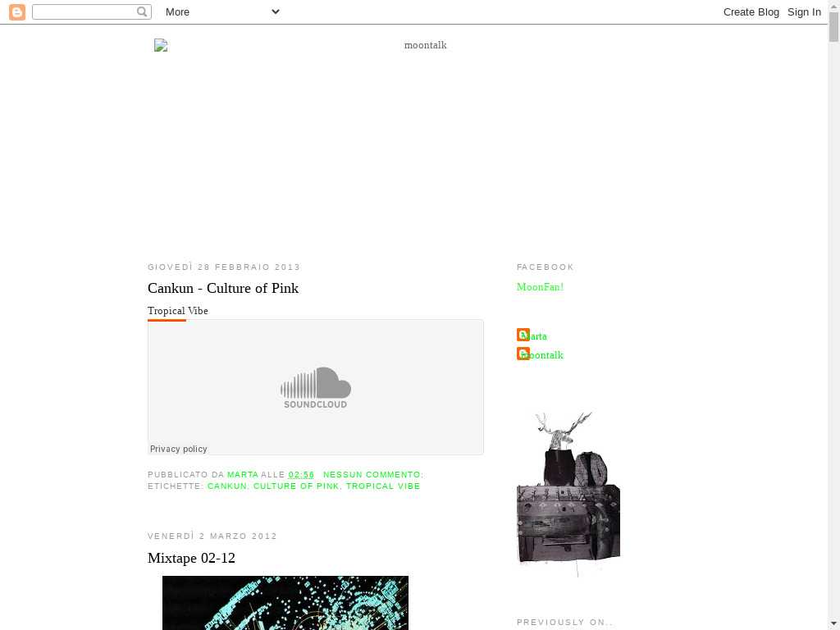This screenshot has height=630, width=840.
Task: Click author name Marta in post footer
Action: point(242,475)
